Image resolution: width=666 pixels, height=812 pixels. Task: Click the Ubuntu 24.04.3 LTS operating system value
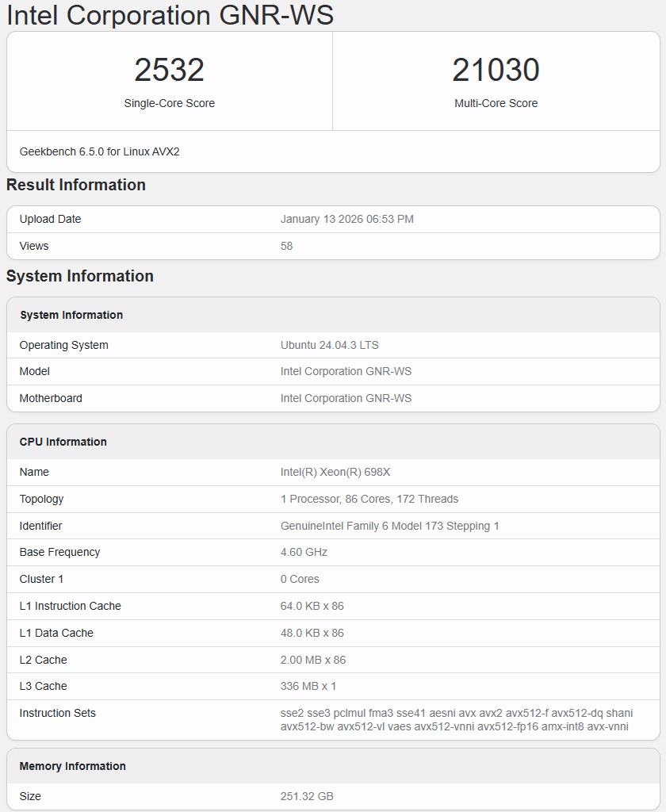[329, 345]
